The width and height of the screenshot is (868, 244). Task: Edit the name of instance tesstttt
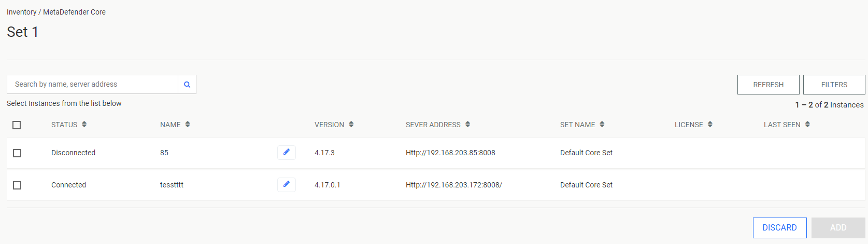[x=287, y=185]
